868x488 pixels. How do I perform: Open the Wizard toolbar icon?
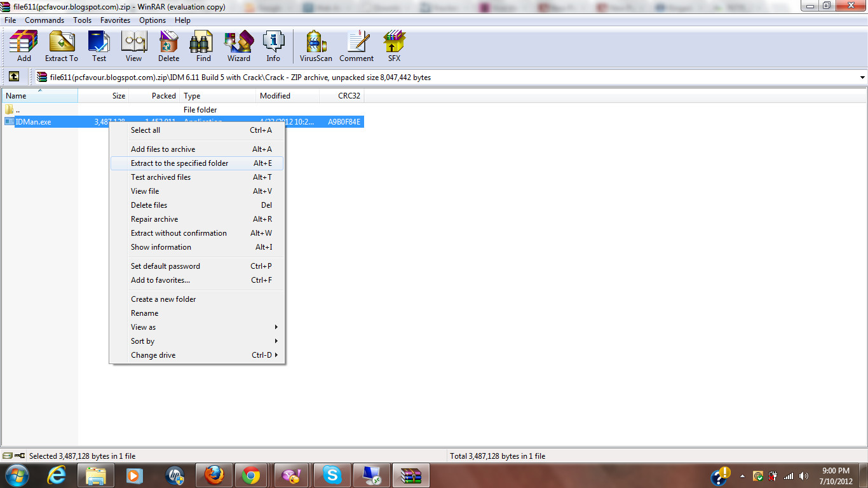pos(239,46)
